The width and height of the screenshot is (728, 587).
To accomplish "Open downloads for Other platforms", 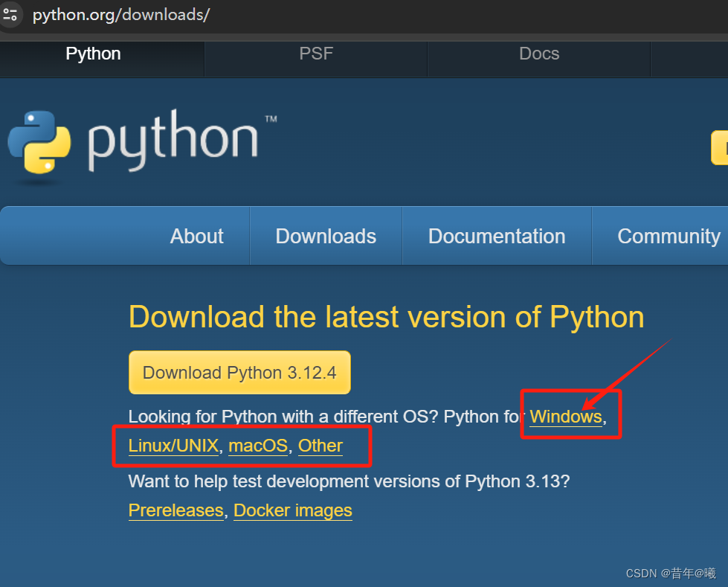I will pos(320,445).
